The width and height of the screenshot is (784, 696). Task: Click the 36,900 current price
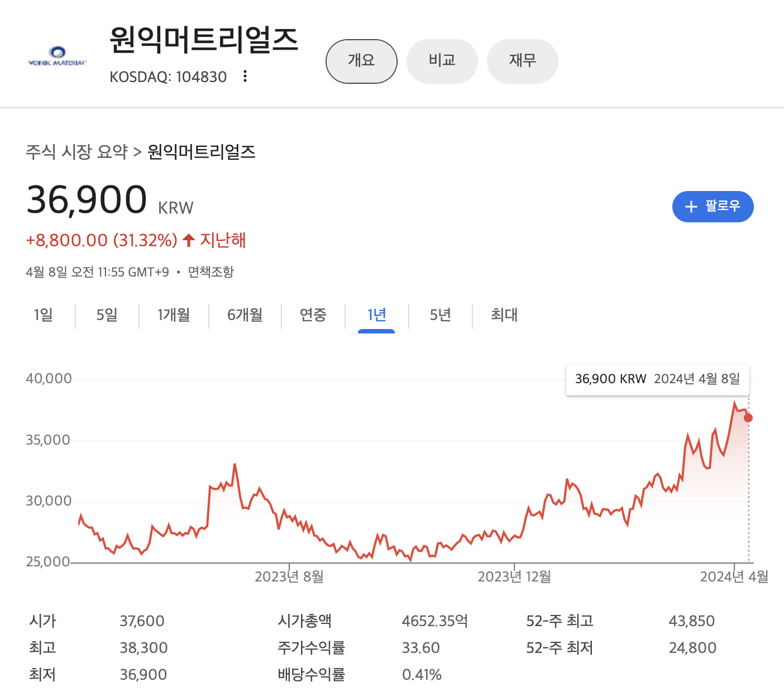click(87, 199)
